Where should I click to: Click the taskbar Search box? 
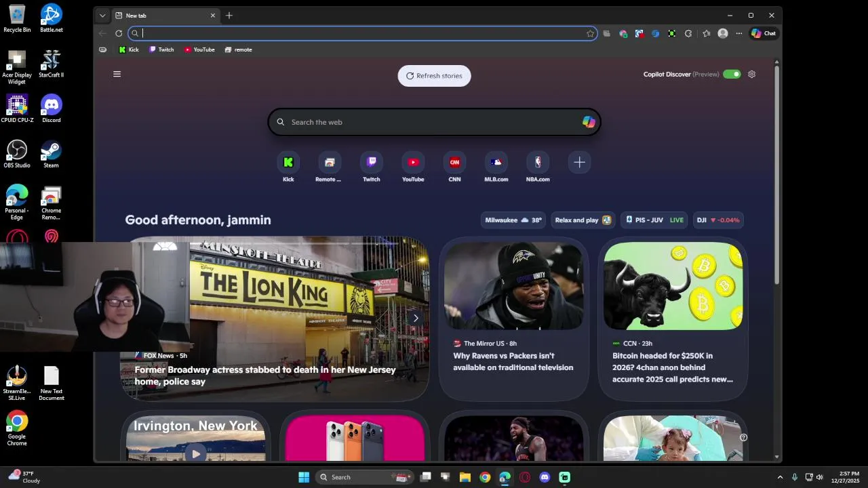pos(365,477)
